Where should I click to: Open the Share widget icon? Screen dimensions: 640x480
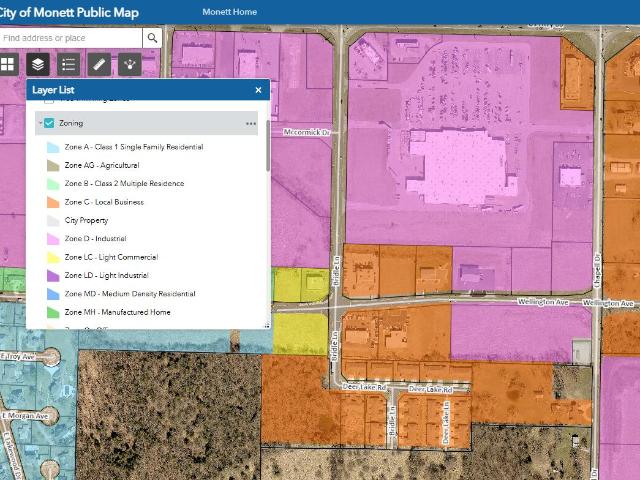129,64
